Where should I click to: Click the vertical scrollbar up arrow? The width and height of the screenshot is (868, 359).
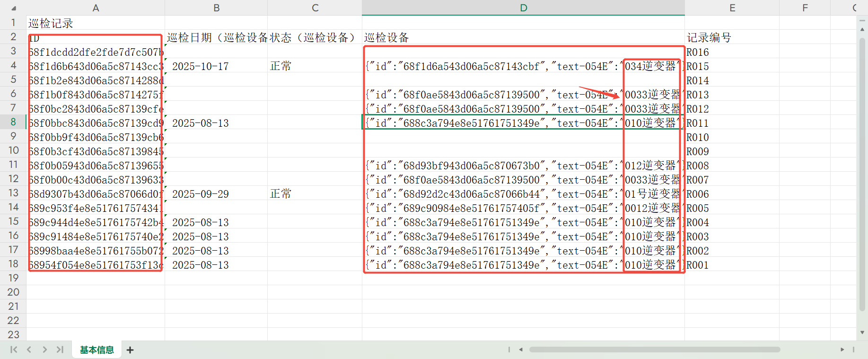point(862,29)
